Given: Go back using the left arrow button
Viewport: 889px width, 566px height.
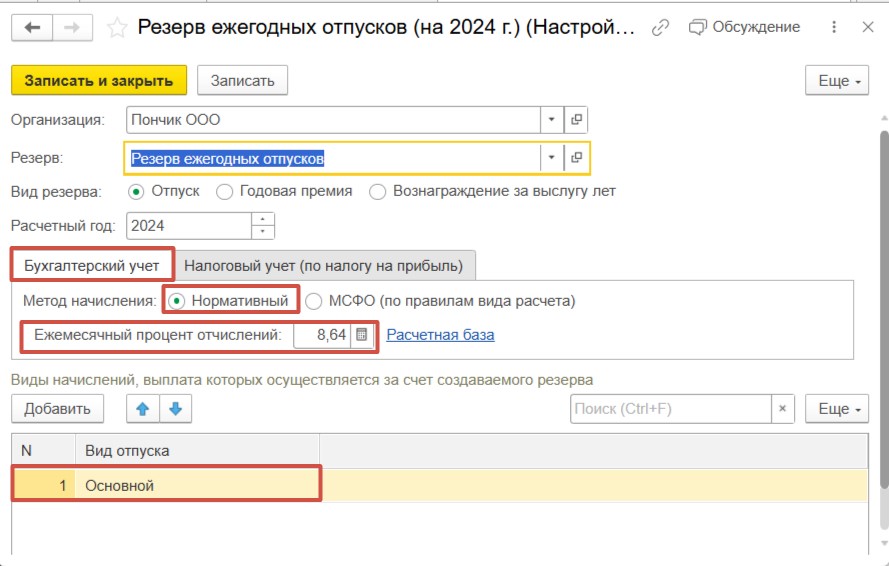Looking at the screenshot, I should (32, 27).
